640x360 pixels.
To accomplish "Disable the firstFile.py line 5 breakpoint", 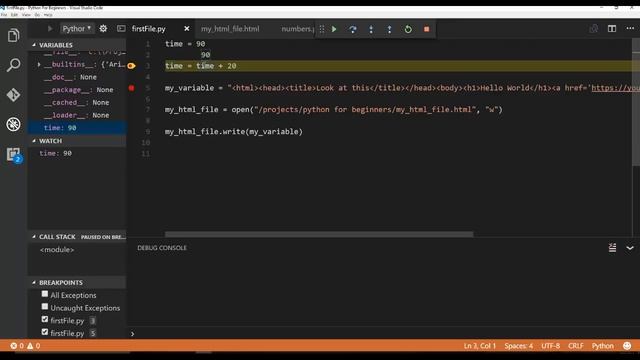I will tap(45, 332).
